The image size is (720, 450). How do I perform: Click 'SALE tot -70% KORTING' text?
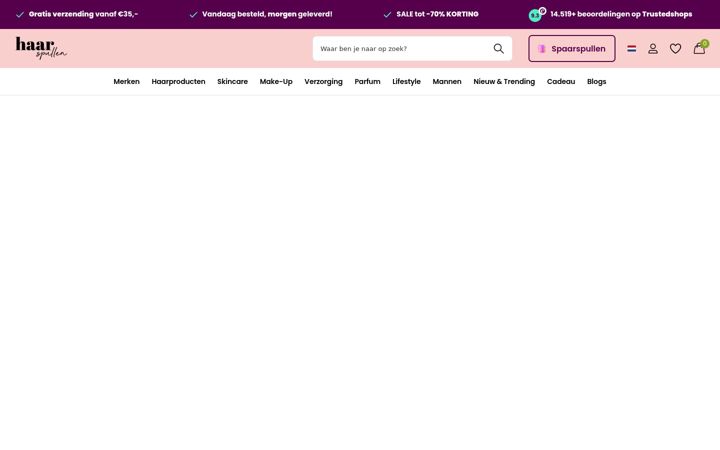click(x=438, y=14)
